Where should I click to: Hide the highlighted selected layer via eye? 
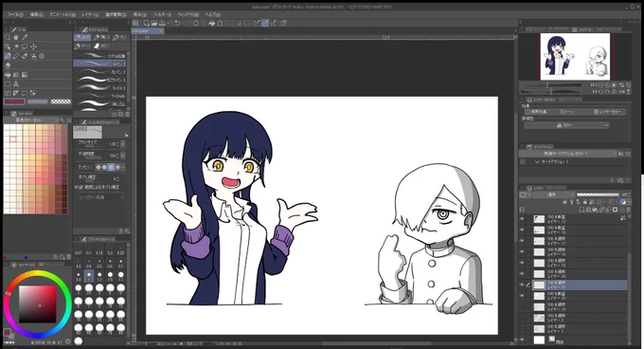click(522, 285)
